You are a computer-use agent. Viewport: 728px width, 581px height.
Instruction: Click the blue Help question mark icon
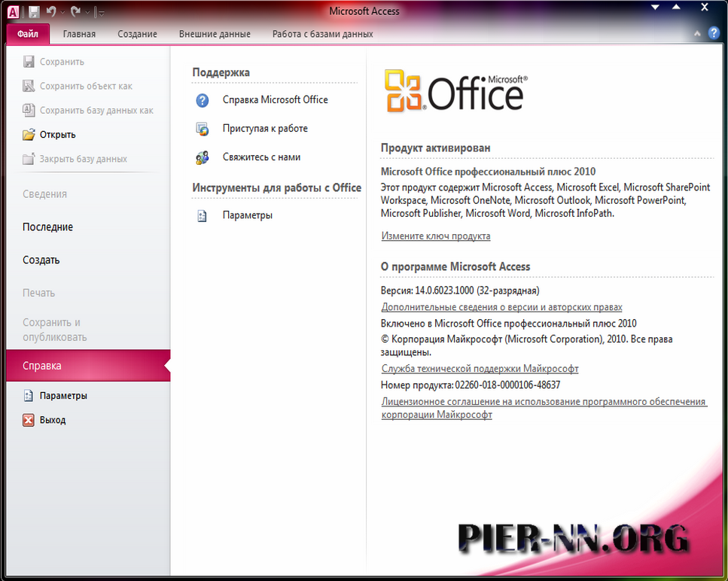pyautogui.click(x=714, y=33)
